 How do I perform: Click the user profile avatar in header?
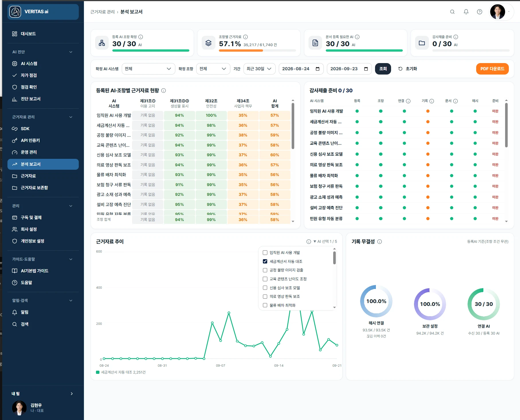click(x=498, y=12)
